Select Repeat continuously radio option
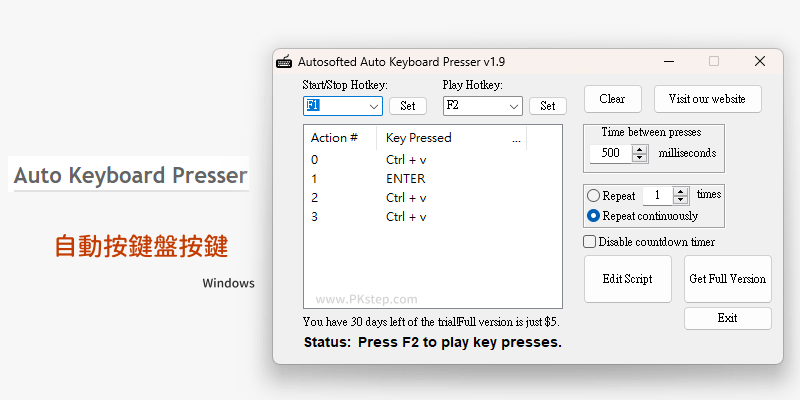 coord(593,216)
